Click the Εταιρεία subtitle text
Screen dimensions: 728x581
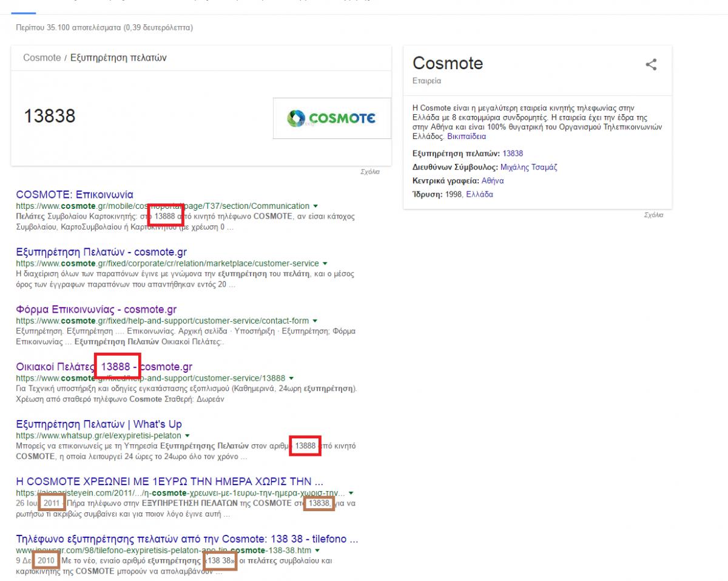pos(426,81)
